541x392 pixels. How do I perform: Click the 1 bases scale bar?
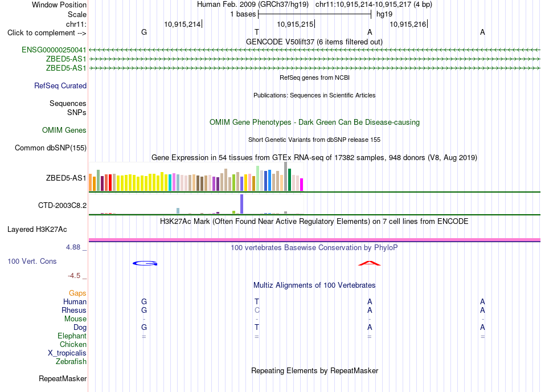click(315, 14)
